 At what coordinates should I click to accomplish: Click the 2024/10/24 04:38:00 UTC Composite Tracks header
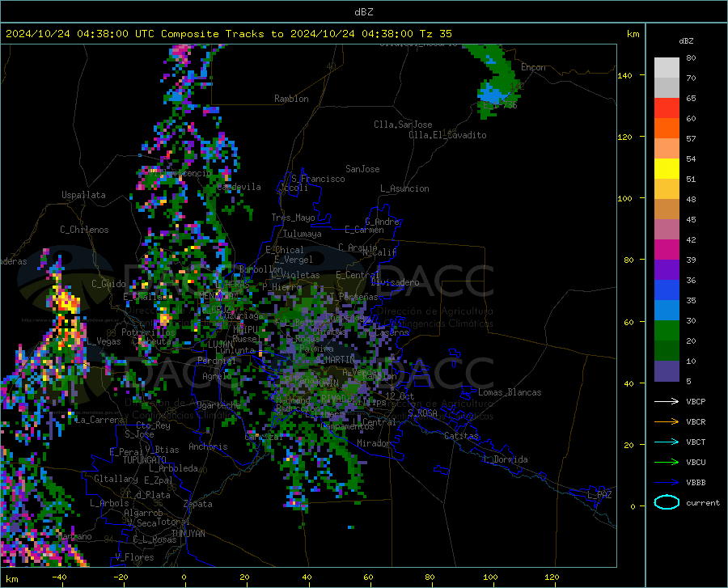[228, 34]
